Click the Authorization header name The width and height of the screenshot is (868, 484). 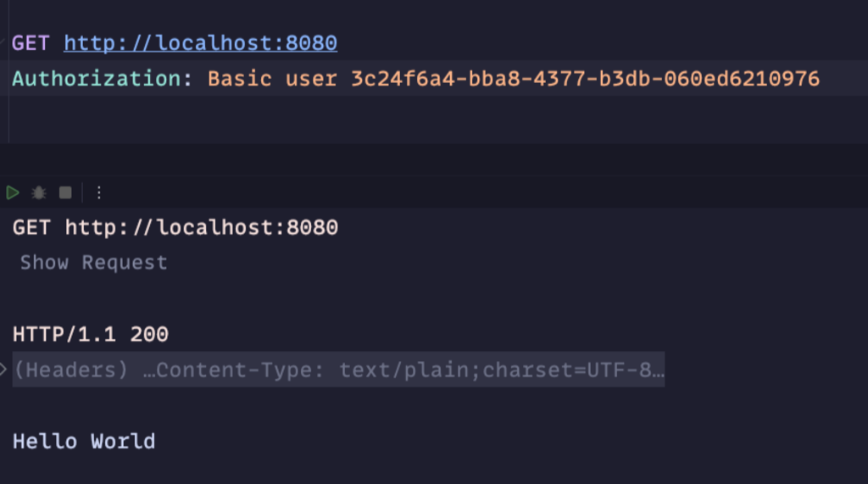(x=103, y=79)
